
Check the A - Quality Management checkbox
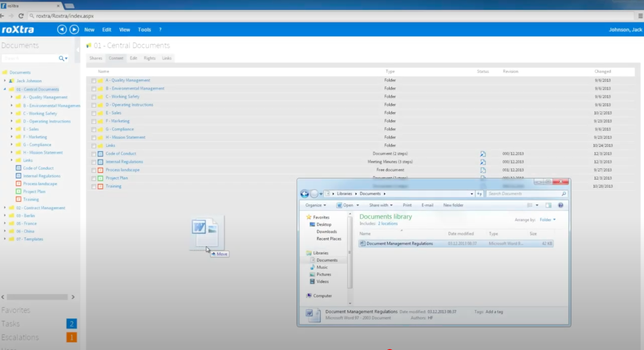coord(94,81)
